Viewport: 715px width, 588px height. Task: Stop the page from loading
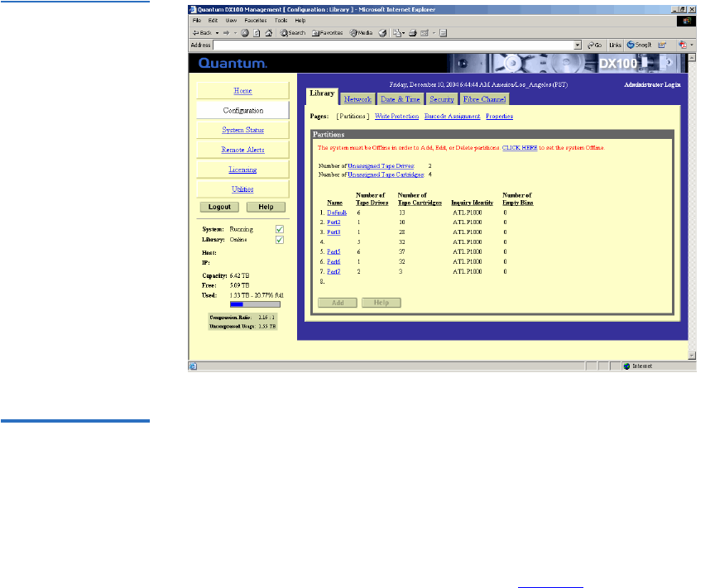click(x=245, y=33)
